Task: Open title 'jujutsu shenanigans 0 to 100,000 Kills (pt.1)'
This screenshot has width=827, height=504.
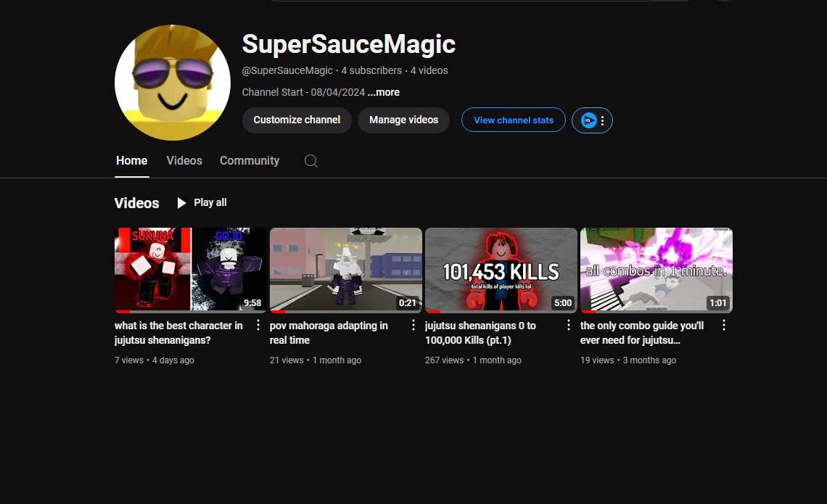Action: (480, 333)
